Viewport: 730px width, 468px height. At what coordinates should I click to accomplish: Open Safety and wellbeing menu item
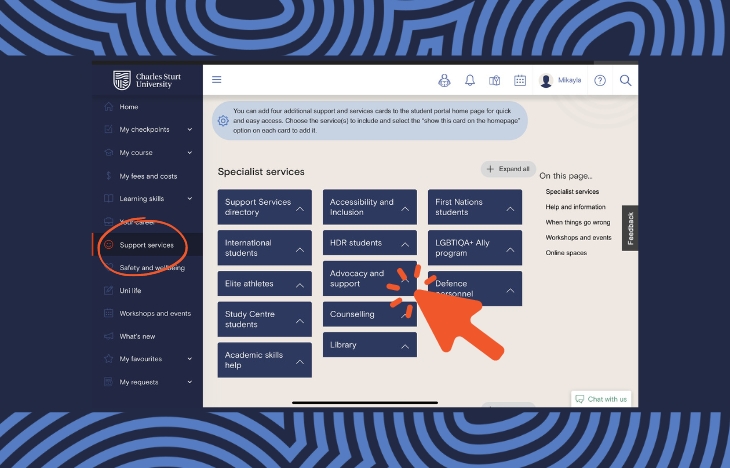pyautogui.click(x=152, y=268)
